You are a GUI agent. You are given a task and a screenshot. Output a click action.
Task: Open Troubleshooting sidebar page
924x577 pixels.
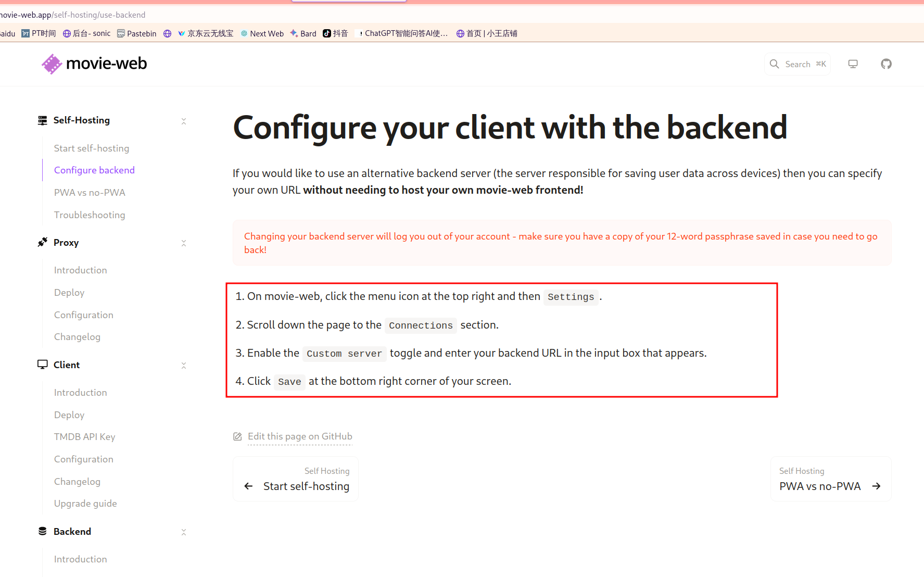coord(90,215)
